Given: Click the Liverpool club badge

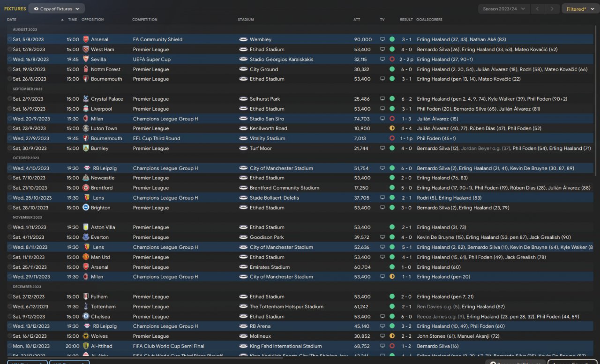Looking at the screenshot, I should click(x=86, y=109).
